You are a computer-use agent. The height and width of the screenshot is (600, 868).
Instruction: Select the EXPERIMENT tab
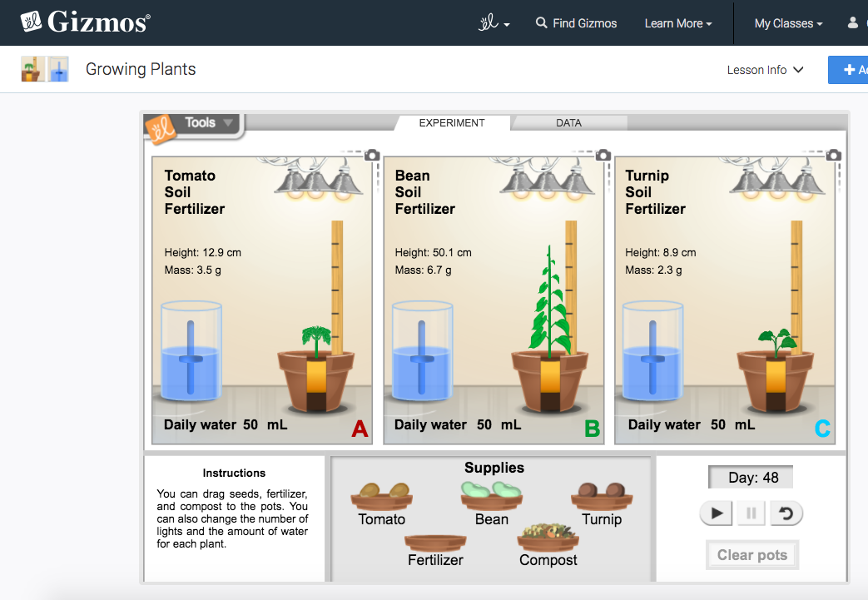point(451,122)
